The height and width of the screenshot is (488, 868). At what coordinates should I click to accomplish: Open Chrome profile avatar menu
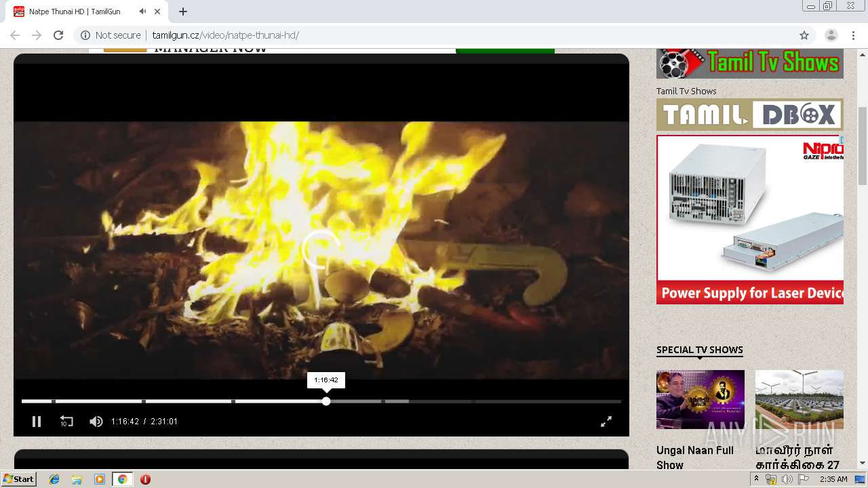pos(831,35)
